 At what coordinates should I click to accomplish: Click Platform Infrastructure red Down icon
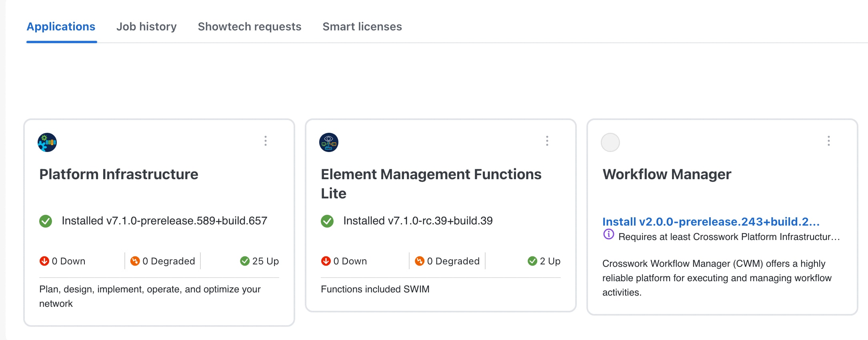44,261
